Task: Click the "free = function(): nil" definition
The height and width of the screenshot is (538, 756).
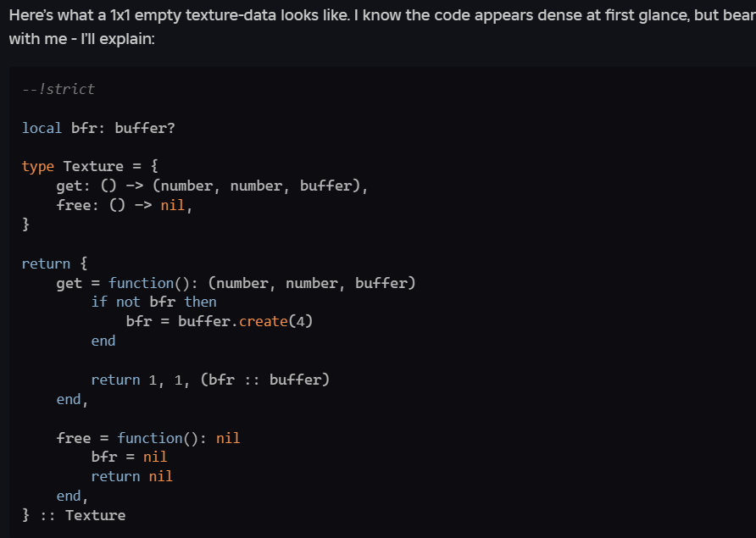Action: pos(148,438)
